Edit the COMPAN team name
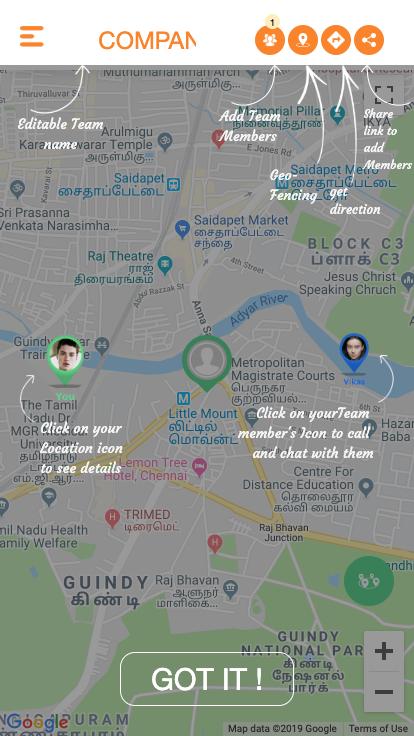414x736 pixels. point(147,41)
